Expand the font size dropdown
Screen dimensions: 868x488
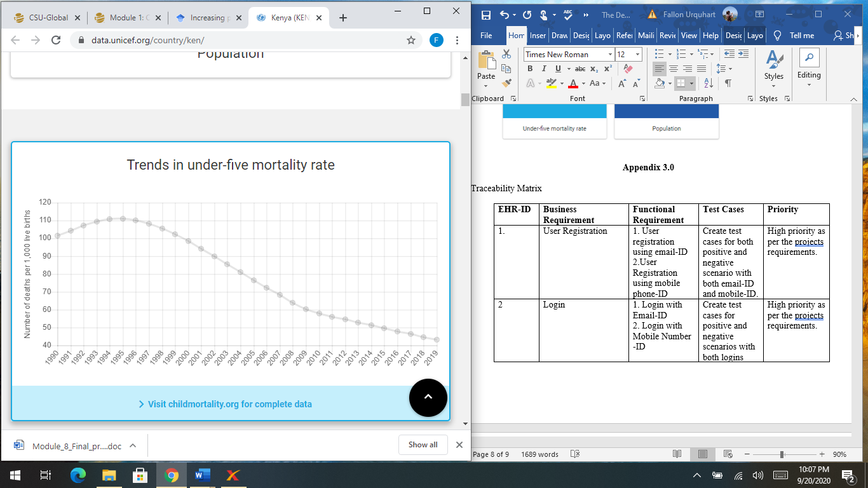637,55
